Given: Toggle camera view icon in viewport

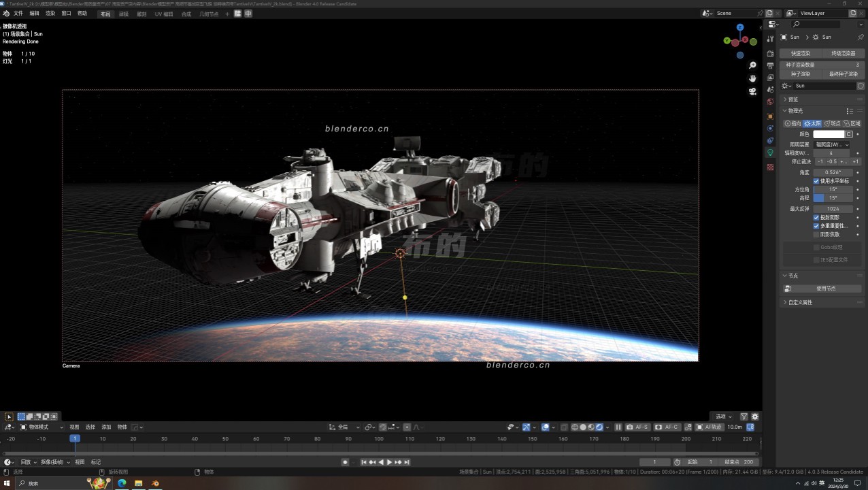Looking at the screenshot, I should 752,91.
